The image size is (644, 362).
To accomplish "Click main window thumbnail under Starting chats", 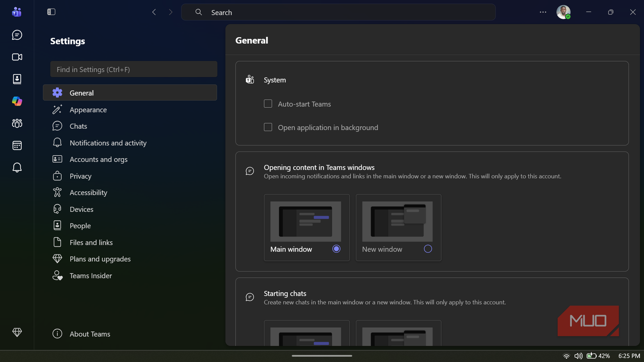I will [x=306, y=337].
